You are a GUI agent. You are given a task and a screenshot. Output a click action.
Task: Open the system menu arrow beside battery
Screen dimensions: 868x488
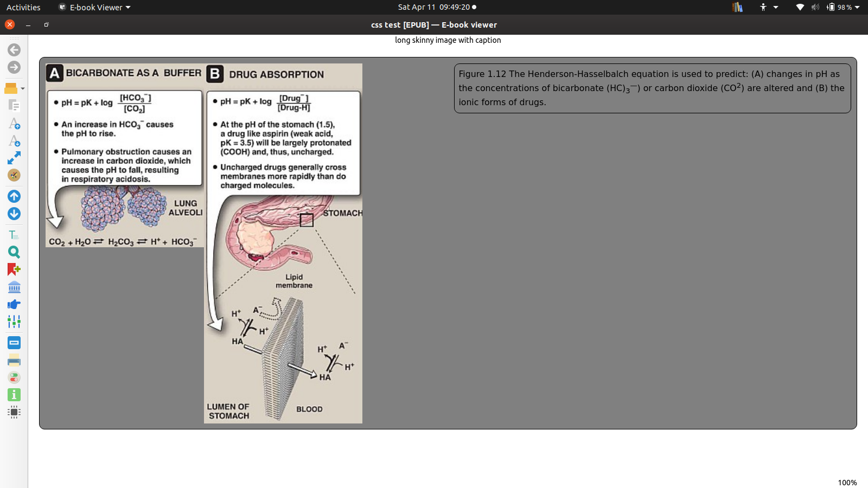click(857, 7)
